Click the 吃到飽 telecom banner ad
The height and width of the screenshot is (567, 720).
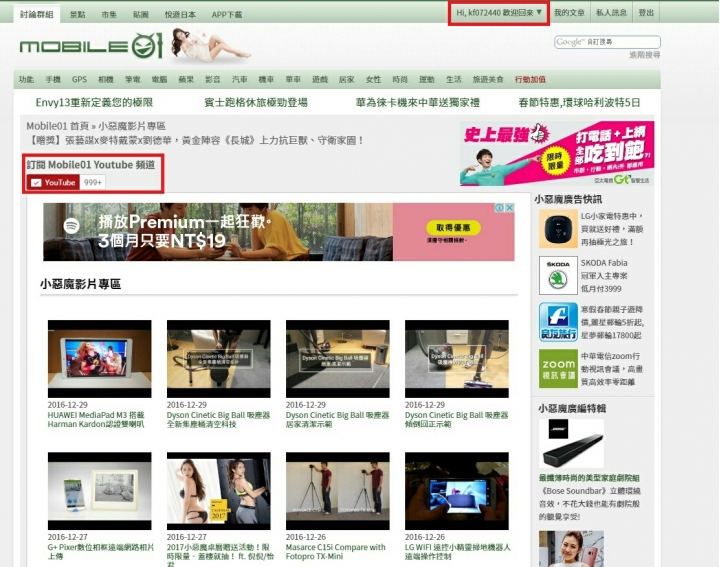coord(557,153)
